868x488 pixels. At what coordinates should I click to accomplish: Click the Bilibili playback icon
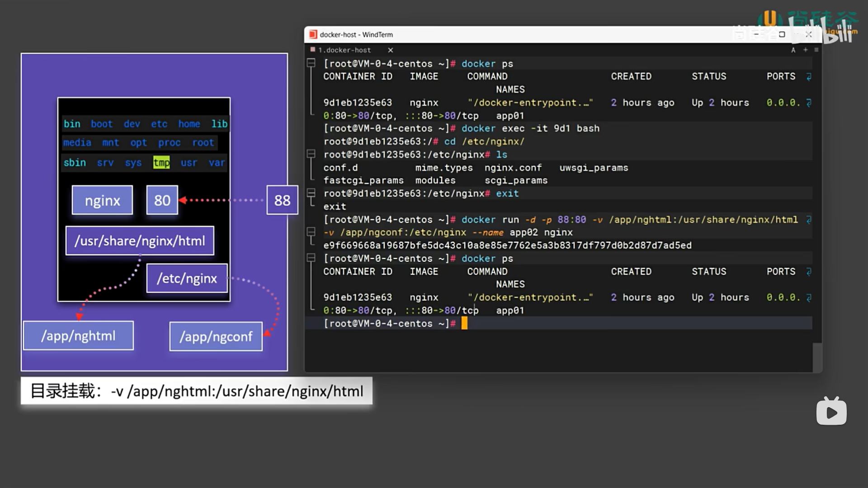pos(831,412)
